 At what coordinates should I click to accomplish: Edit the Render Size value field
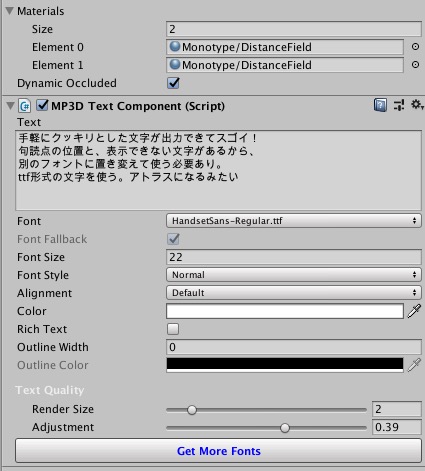click(397, 409)
